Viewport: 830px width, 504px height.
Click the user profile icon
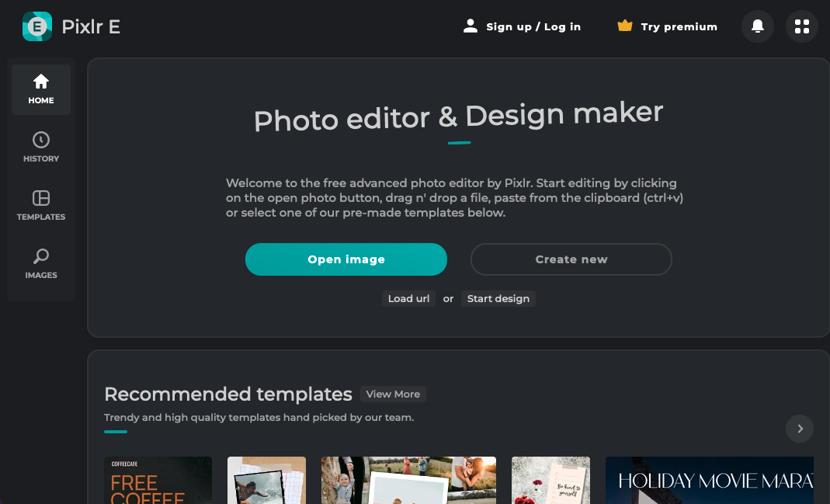tap(470, 26)
